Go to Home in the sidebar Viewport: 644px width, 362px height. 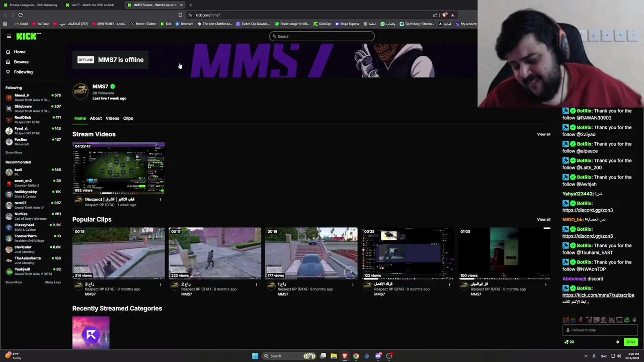20,52
